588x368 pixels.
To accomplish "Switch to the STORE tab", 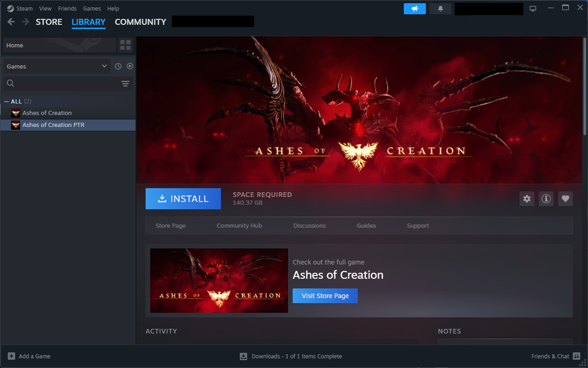I will [x=49, y=22].
